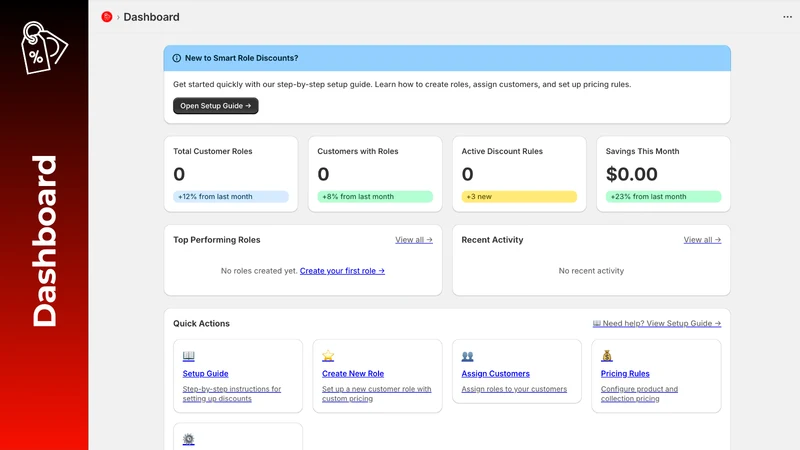Click the star icon on Create New Role card
Image resolution: width=800 pixels, height=450 pixels.
pos(328,356)
